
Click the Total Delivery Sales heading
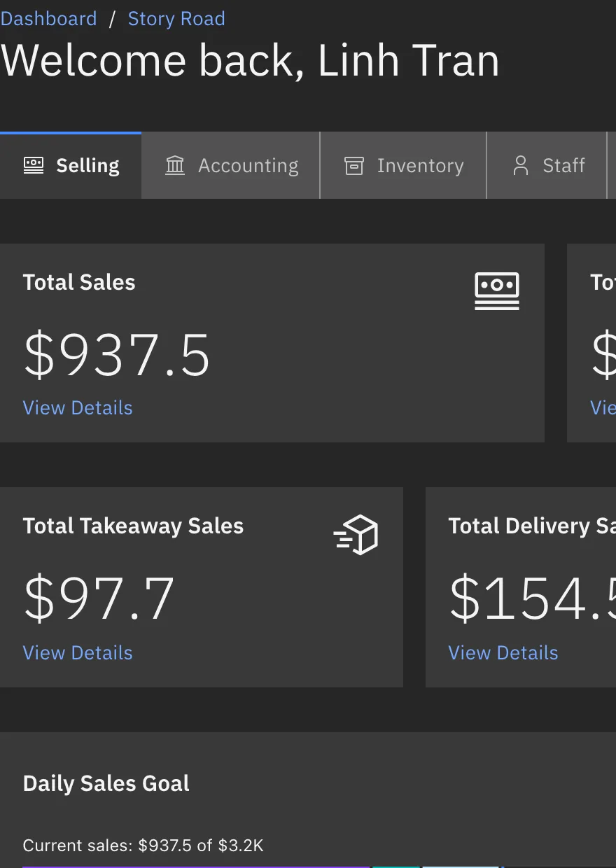point(532,526)
